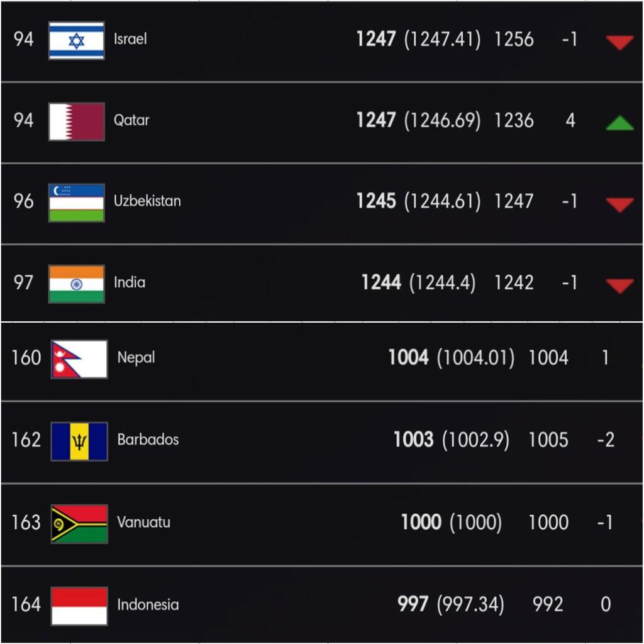Viewport: 644px width, 644px height.
Task: Click the Qatar flag icon
Action: click(76, 121)
